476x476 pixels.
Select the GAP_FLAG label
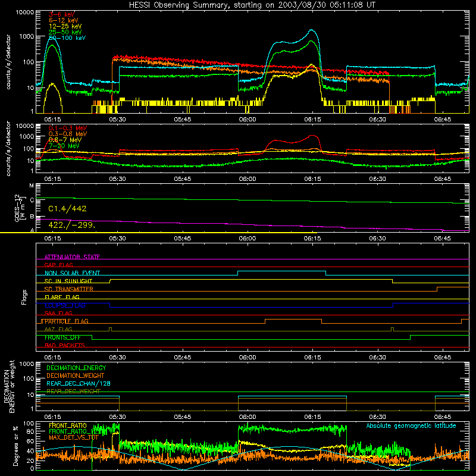(58, 265)
